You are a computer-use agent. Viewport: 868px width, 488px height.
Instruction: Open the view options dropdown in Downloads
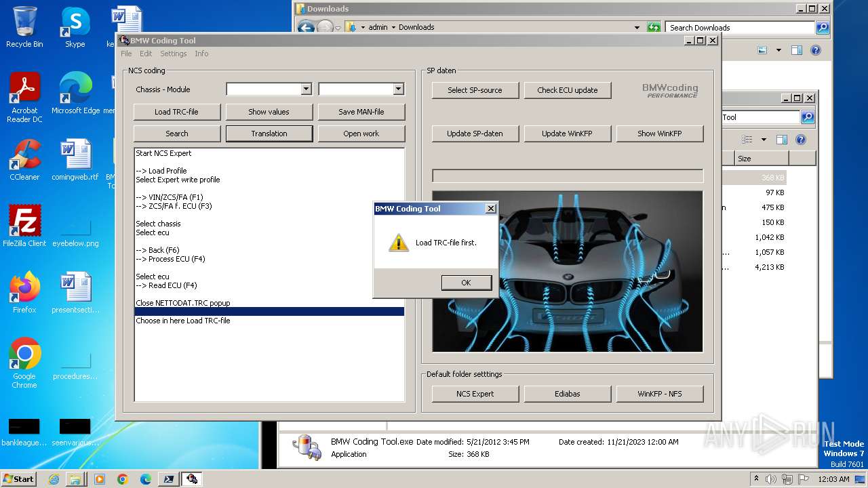[778, 50]
